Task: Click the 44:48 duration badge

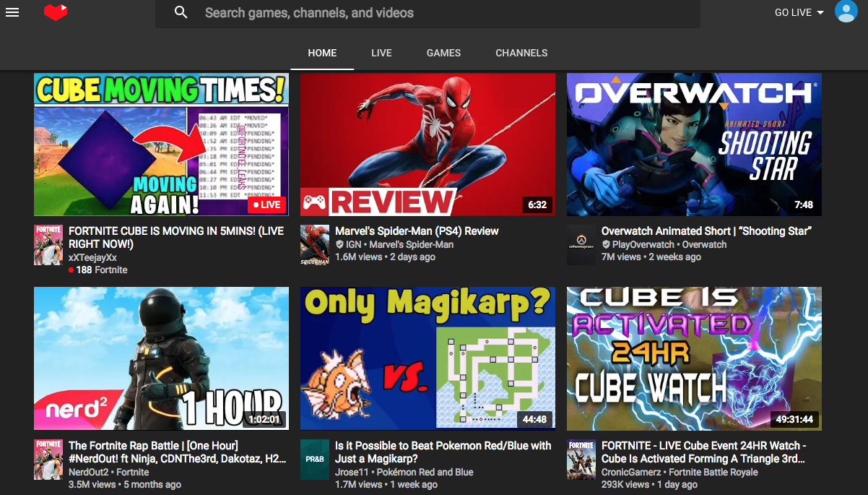Action: pyautogui.click(x=534, y=419)
